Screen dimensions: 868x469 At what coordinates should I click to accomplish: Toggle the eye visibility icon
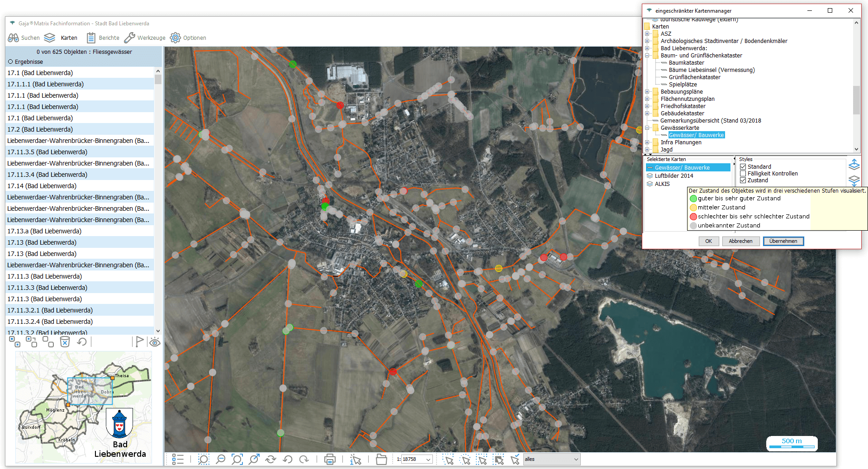pyautogui.click(x=155, y=342)
